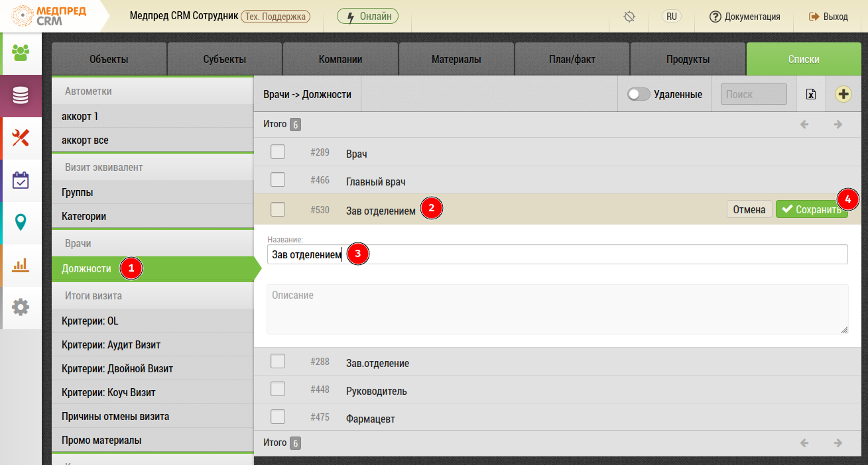Viewport: 868px width, 465px height.
Task: Open the RU language selector
Action: (x=672, y=17)
